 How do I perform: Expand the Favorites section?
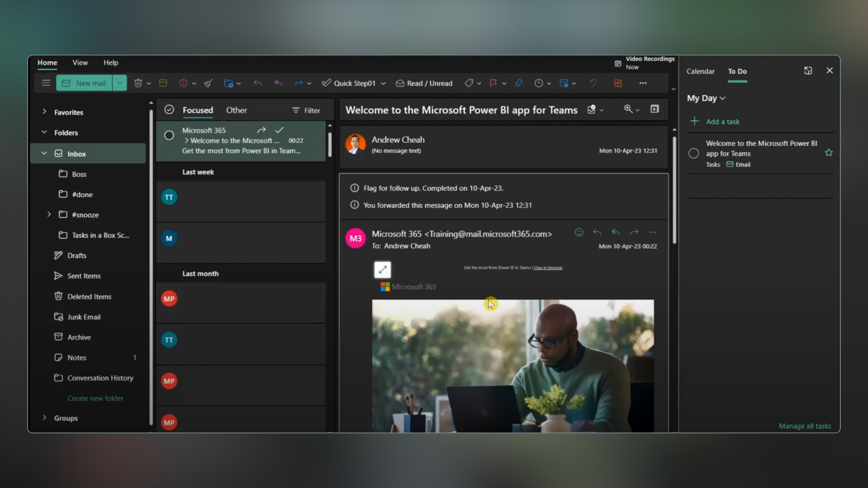pos(44,111)
